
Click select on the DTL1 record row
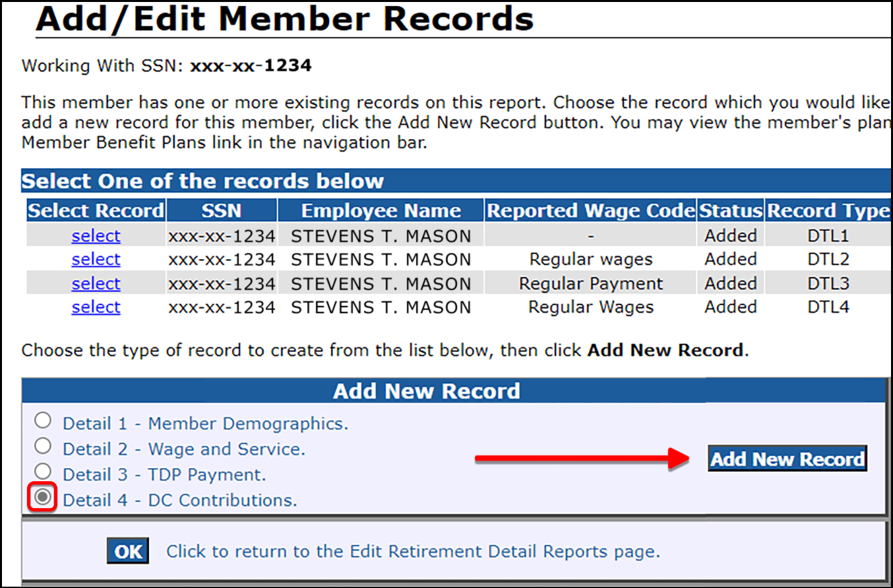[x=96, y=235]
